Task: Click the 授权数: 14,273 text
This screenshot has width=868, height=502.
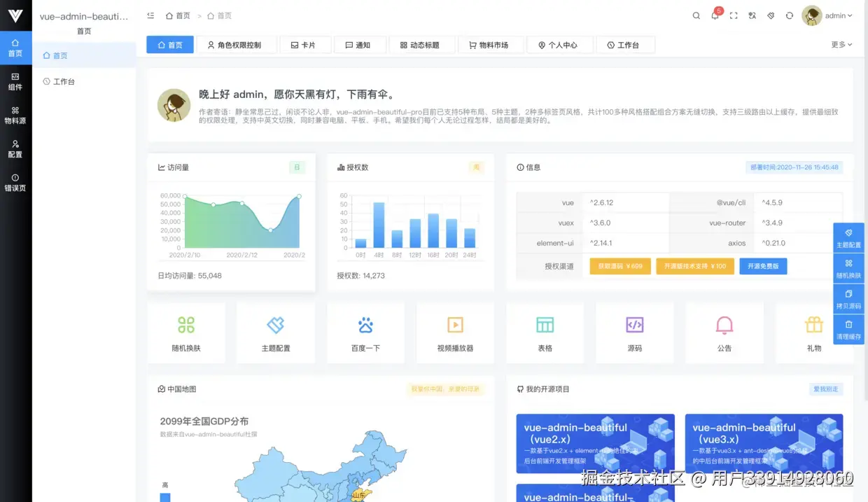Action: pyautogui.click(x=360, y=276)
